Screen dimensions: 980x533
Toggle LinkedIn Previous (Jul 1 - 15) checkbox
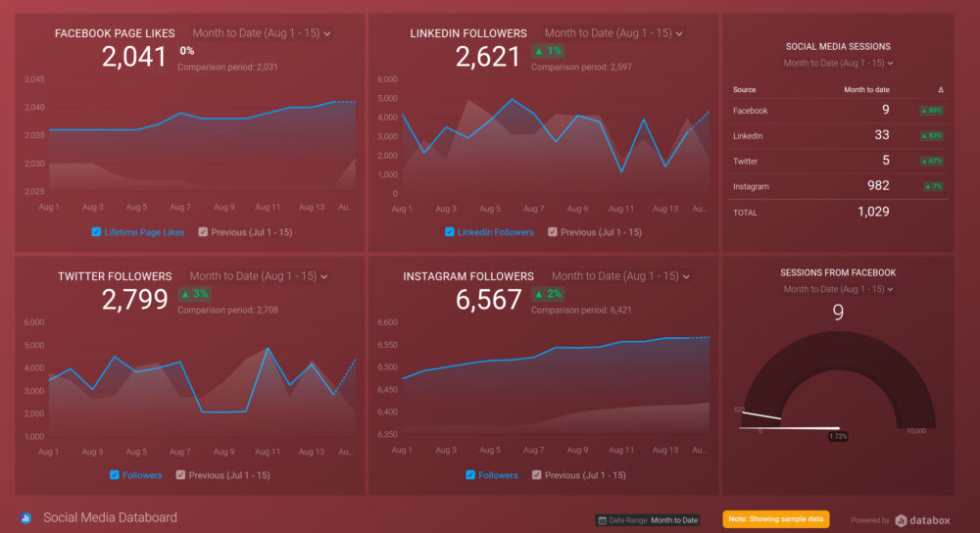(x=553, y=232)
